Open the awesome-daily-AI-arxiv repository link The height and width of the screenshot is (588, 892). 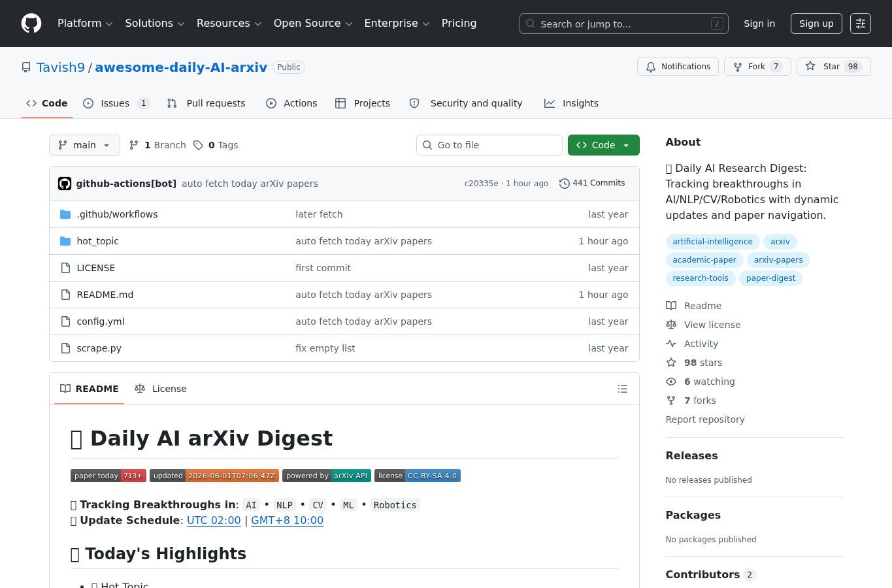[x=181, y=67]
